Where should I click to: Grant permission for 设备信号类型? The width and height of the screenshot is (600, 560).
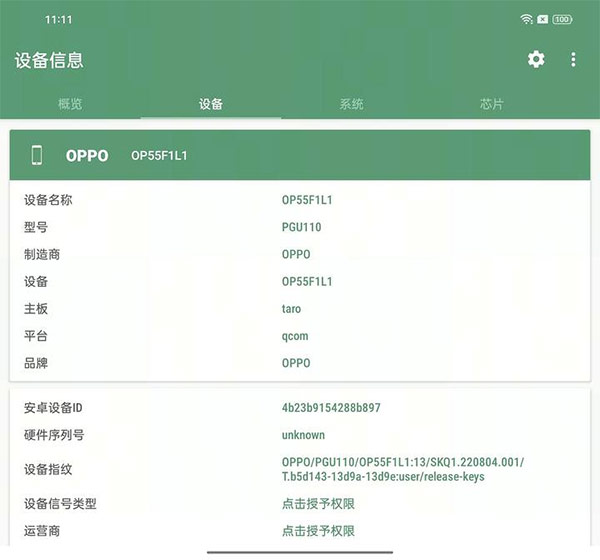(x=318, y=504)
